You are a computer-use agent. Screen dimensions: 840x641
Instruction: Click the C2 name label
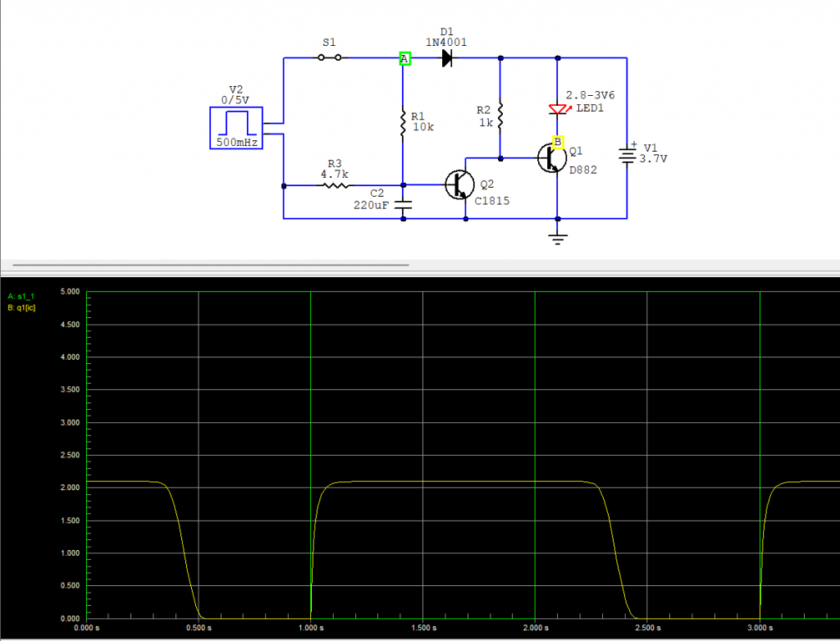(x=377, y=193)
